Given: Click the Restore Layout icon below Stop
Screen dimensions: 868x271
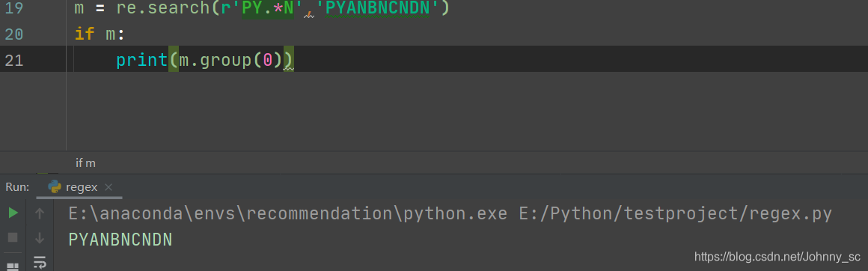Looking at the screenshot, I should click(13, 267).
